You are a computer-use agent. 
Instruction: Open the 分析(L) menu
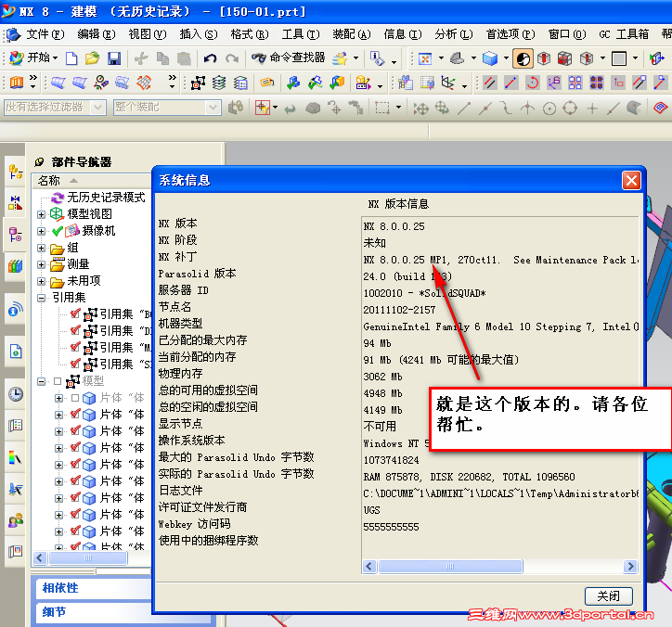(x=454, y=34)
